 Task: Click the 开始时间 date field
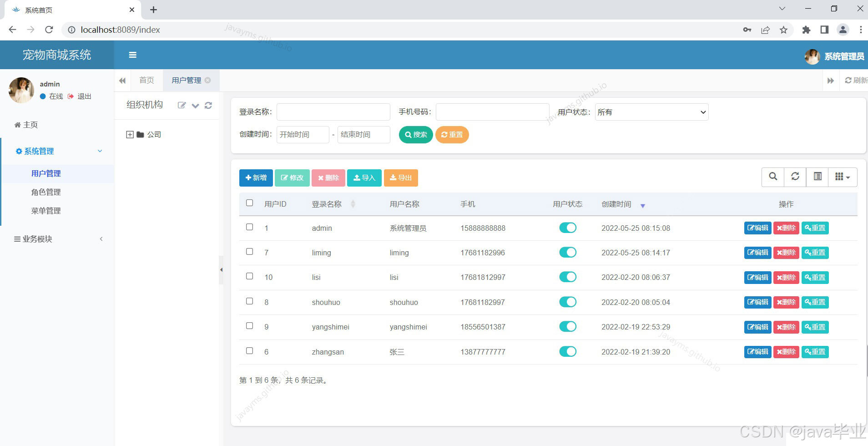point(303,135)
